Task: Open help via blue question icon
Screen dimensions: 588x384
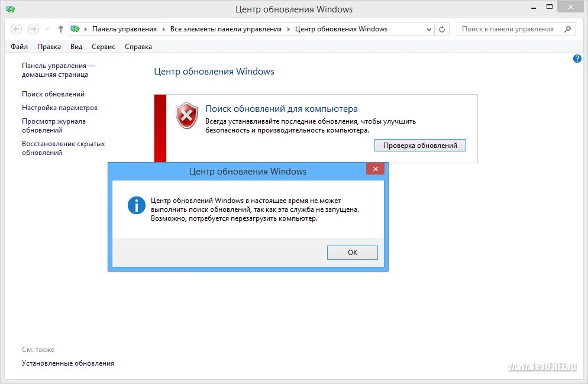Action: 577,59
